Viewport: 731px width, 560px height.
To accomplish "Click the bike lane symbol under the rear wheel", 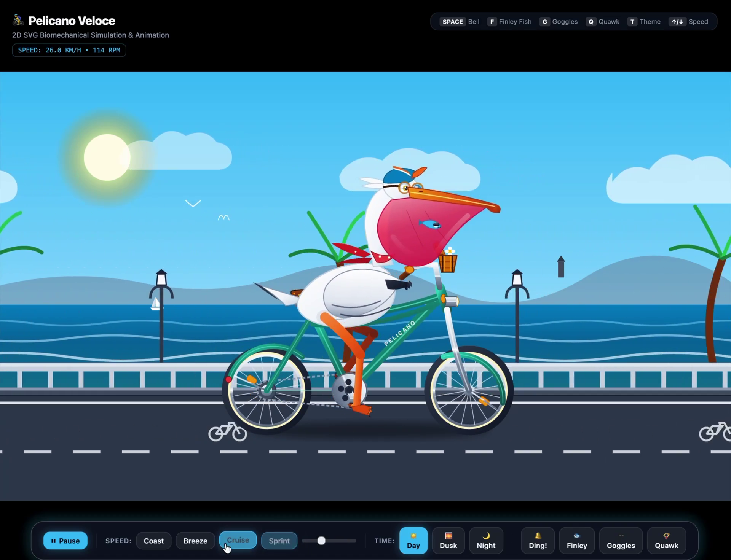I will point(228,432).
